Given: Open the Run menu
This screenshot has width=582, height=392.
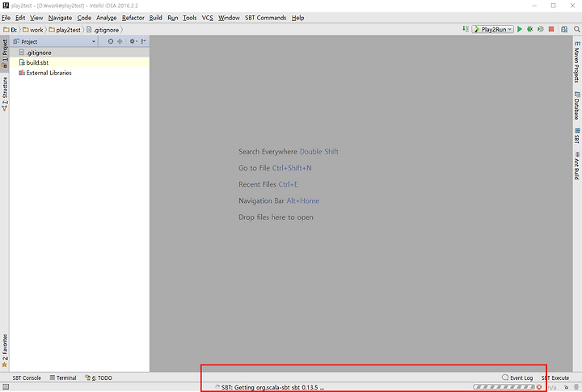Looking at the screenshot, I should tap(173, 18).
